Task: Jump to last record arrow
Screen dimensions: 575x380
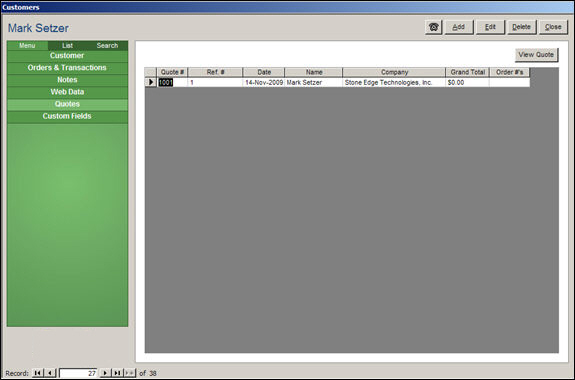Action: point(117,373)
